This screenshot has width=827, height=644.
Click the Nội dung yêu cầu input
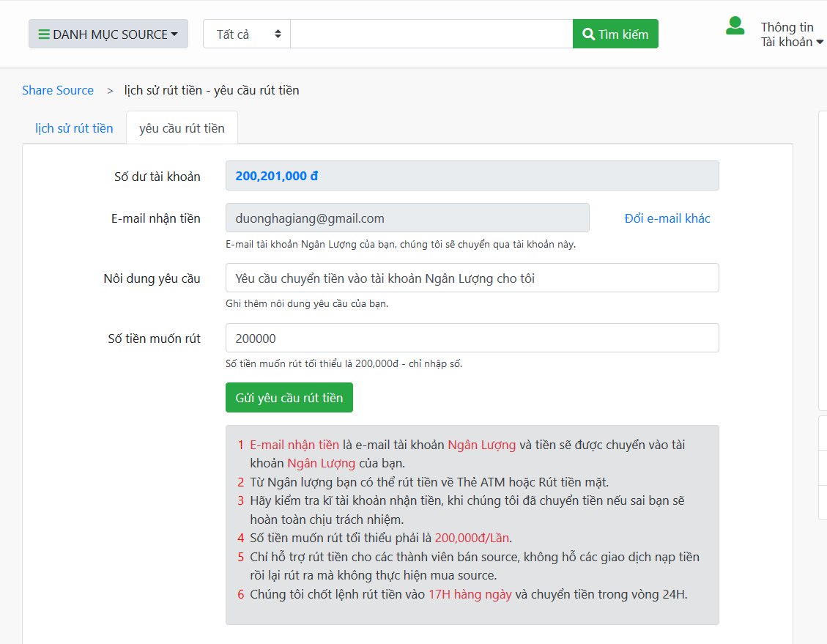coord(472,278)
